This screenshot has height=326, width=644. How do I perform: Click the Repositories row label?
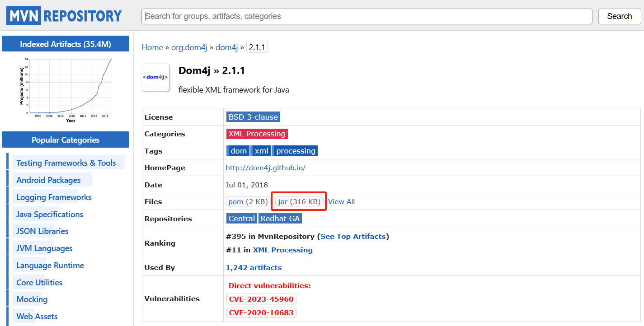click(x=168, y=219)
